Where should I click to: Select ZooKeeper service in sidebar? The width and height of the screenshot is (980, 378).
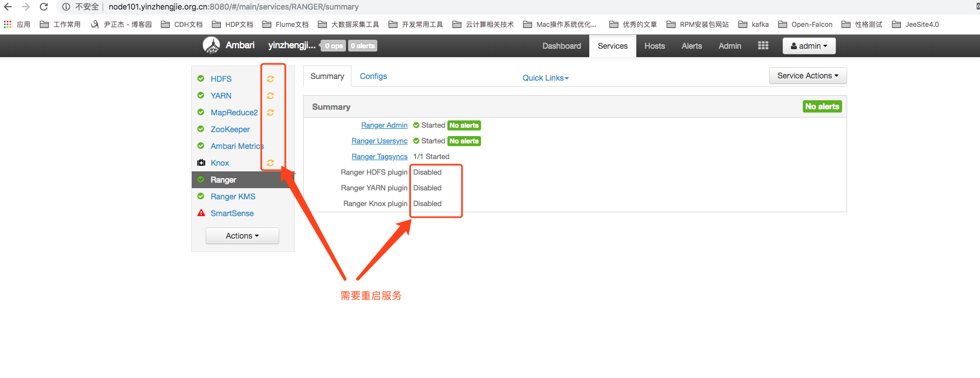pyautogui.click(x=230, y=129)
